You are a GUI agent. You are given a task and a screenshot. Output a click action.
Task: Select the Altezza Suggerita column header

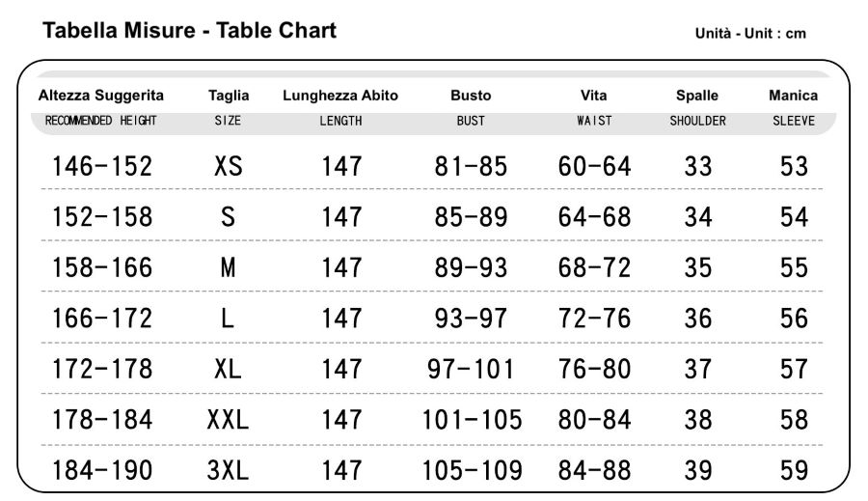(101, 96)
